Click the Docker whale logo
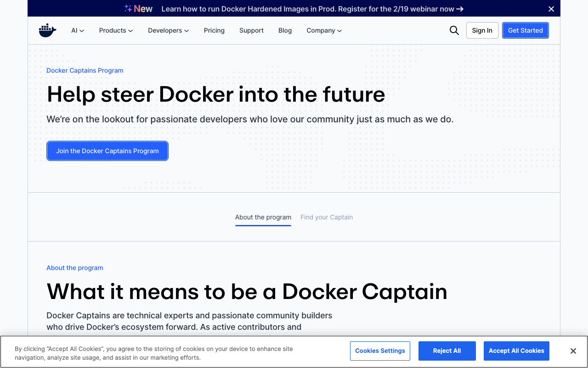The width and height of the screenshot is (588, 368). [x=47, y=30]
